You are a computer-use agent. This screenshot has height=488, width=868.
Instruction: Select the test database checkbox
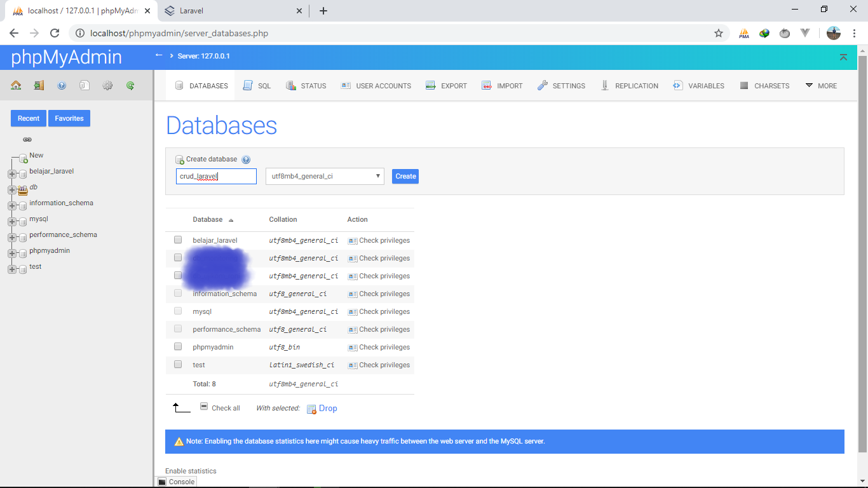click(x=177, y=364)
